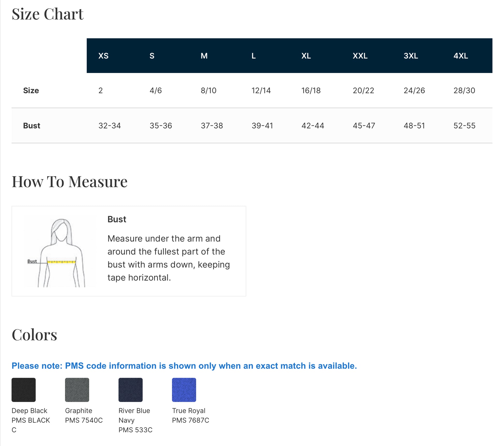Click the 12/14 size cell
Screen dimensions: 504x446
coord(261,90)
